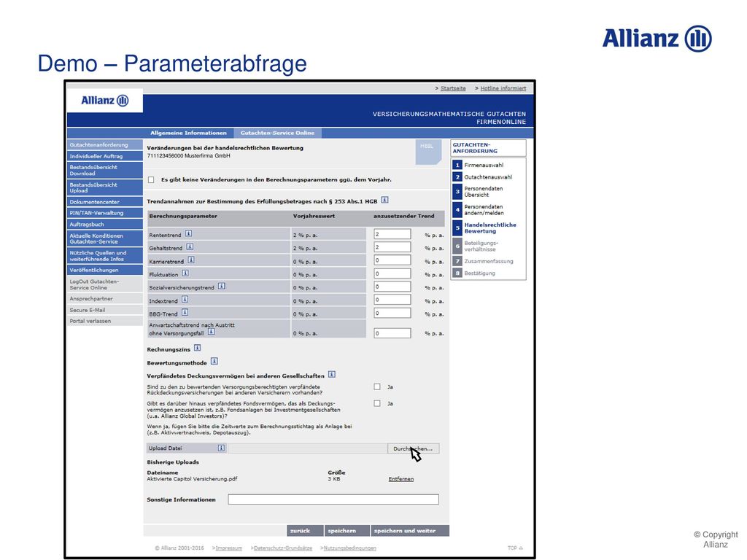
Task: Click the Allianz logo in page header
Action: coord(105,101)
